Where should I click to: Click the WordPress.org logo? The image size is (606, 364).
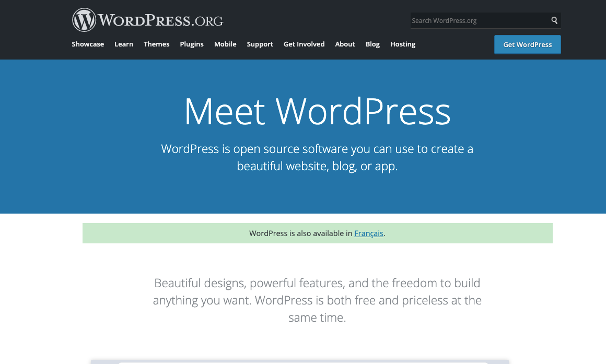[x=148, y=20]
